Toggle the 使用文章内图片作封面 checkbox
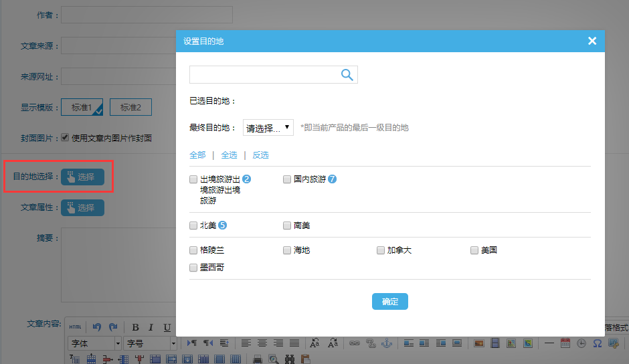The image size is (629, 364). 66,138
